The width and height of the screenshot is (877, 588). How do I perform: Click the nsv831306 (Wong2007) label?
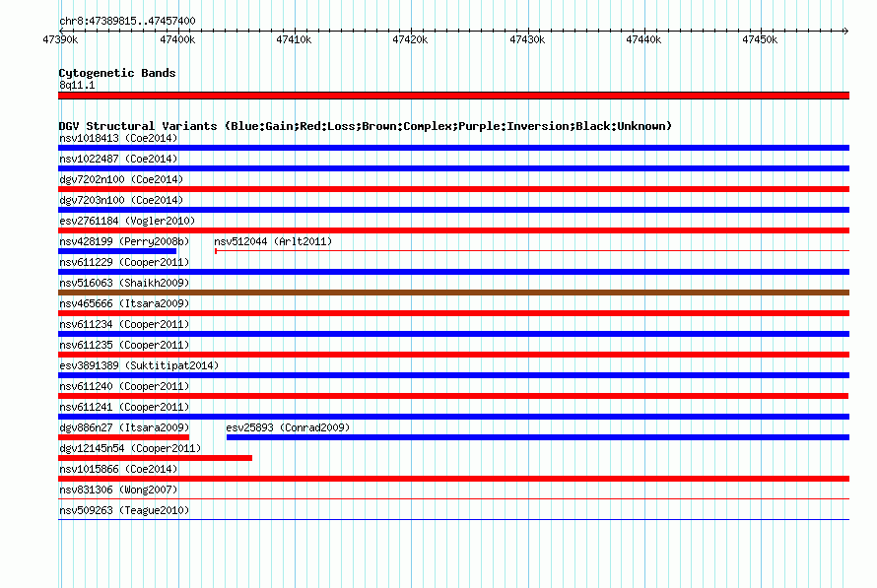tap(118, 490)
